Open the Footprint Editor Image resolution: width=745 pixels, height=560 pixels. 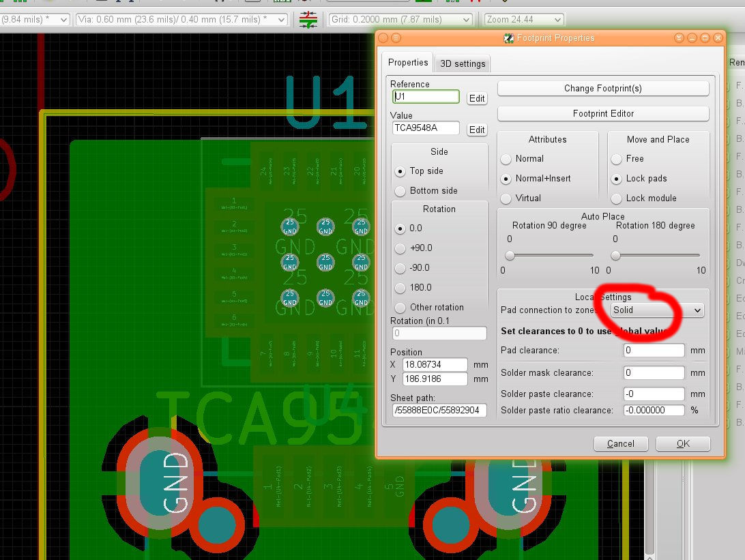[602, 113]
